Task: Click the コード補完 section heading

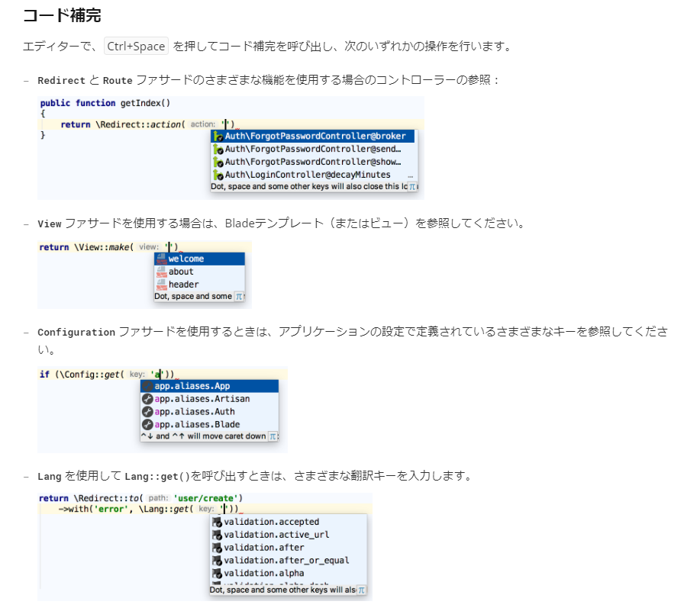Action: pos(62,14)
